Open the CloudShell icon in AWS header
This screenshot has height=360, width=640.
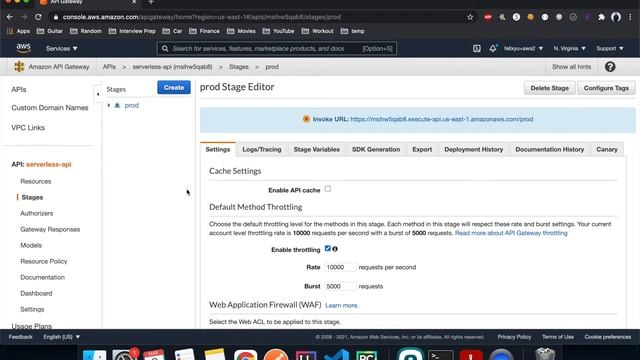[x=476, y=48]
